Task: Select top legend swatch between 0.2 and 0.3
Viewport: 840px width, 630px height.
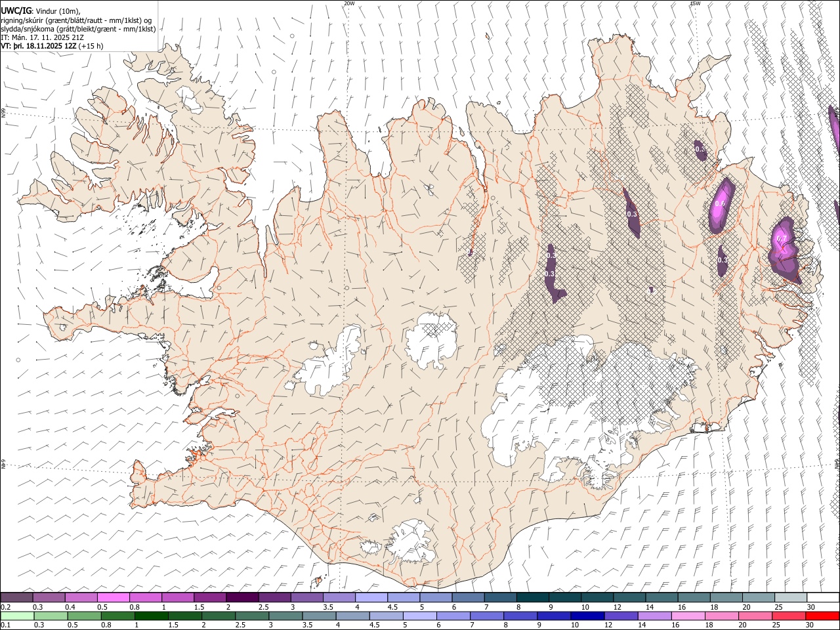Action: 16,597
